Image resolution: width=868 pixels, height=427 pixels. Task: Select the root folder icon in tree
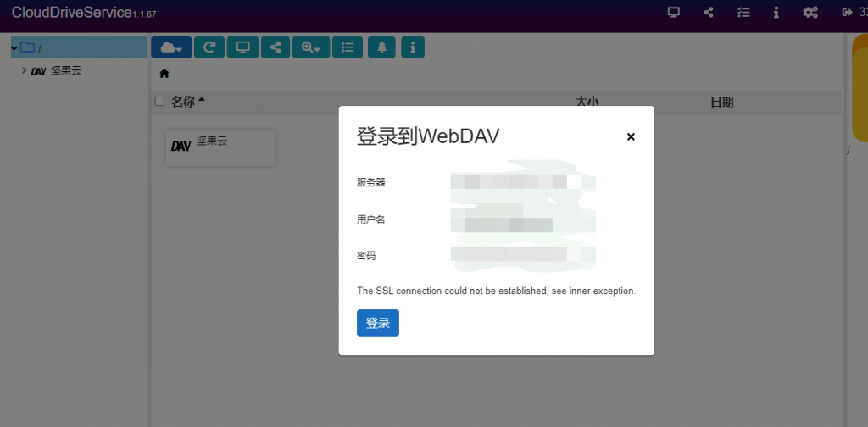pos(27,47)
